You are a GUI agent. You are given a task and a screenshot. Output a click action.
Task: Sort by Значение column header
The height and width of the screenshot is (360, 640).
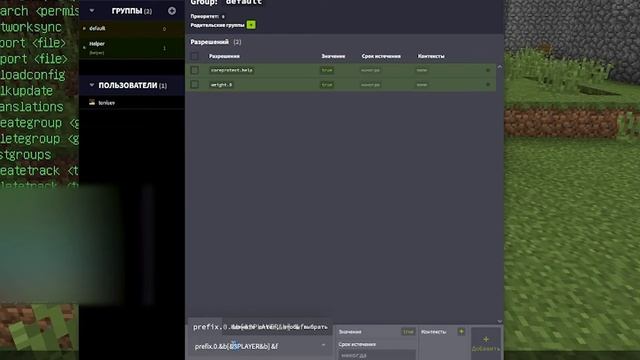tap(333, 56)
